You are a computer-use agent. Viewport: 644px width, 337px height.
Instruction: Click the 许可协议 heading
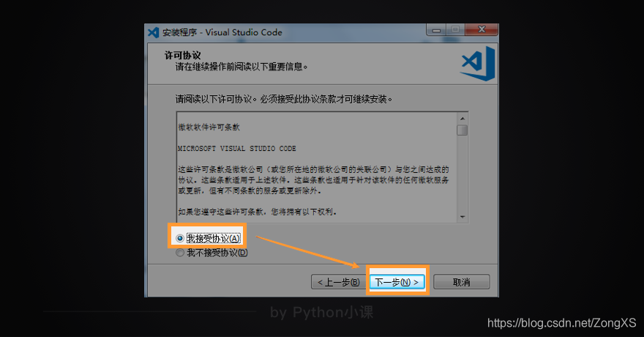click(183, 55)
